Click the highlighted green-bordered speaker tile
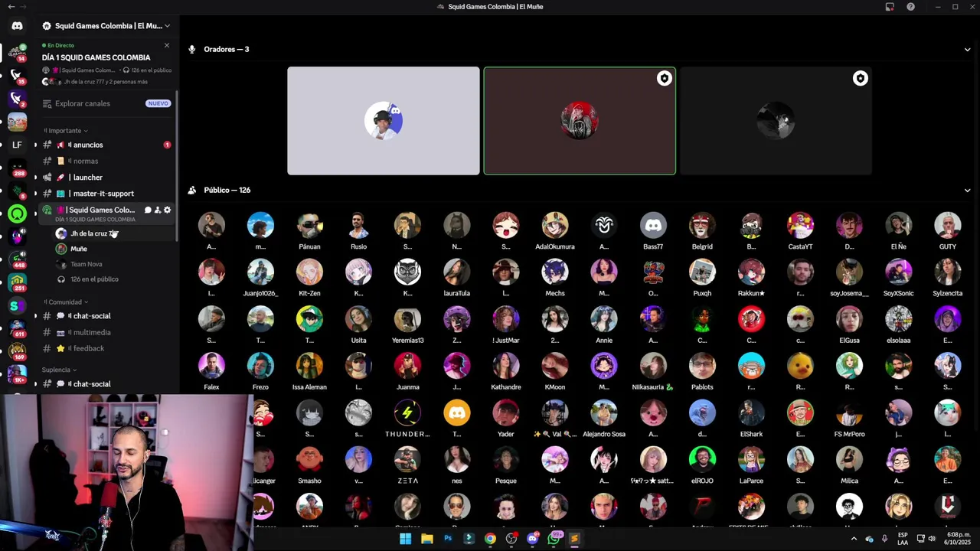Viewport: 980px width, 551px height. (580, 121)
